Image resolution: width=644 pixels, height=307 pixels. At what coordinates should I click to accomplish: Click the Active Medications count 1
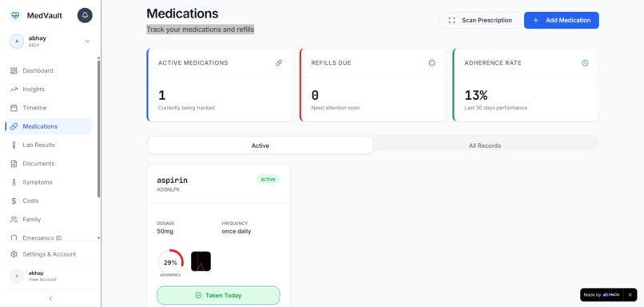[x=162, y=95]
